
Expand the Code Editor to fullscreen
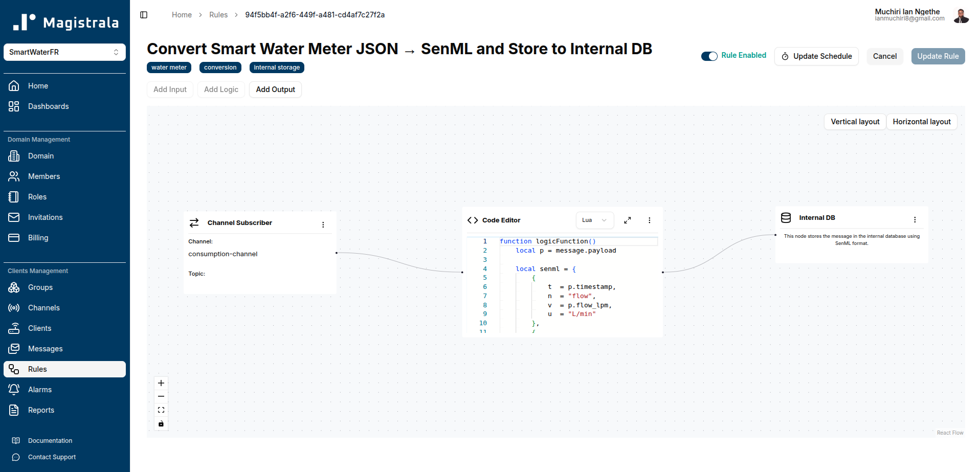[x=627, y=220]
